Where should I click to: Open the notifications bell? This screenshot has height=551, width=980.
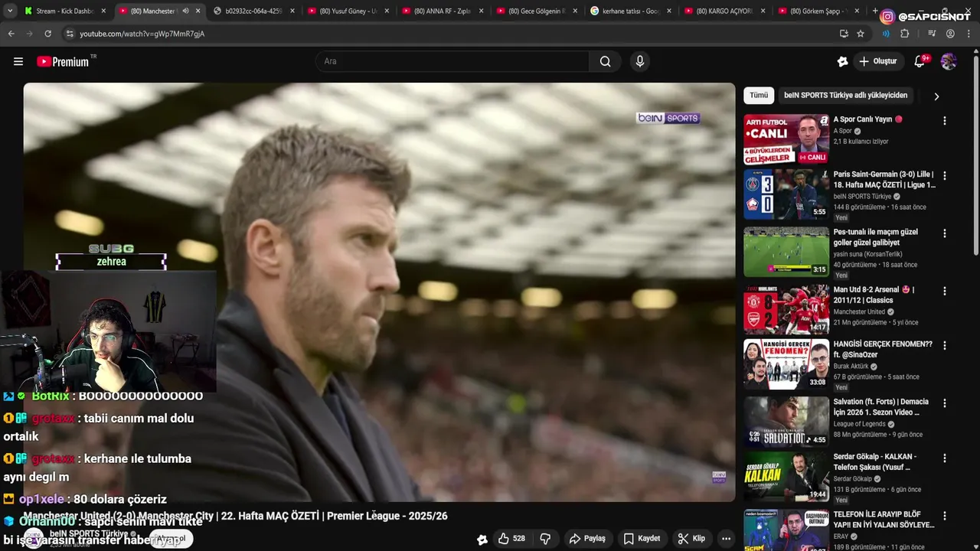click(x=920, y=61)
